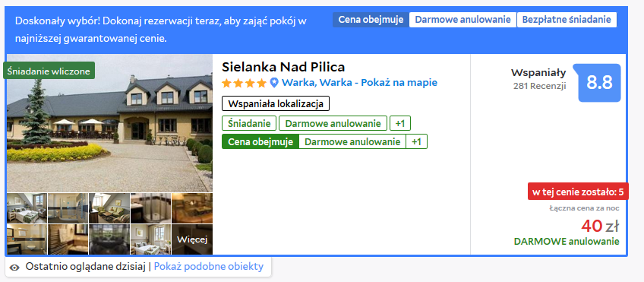
Task: Click 'Ostatnio oglądane dzisiaj' text
Action: (x=85, y=266)
